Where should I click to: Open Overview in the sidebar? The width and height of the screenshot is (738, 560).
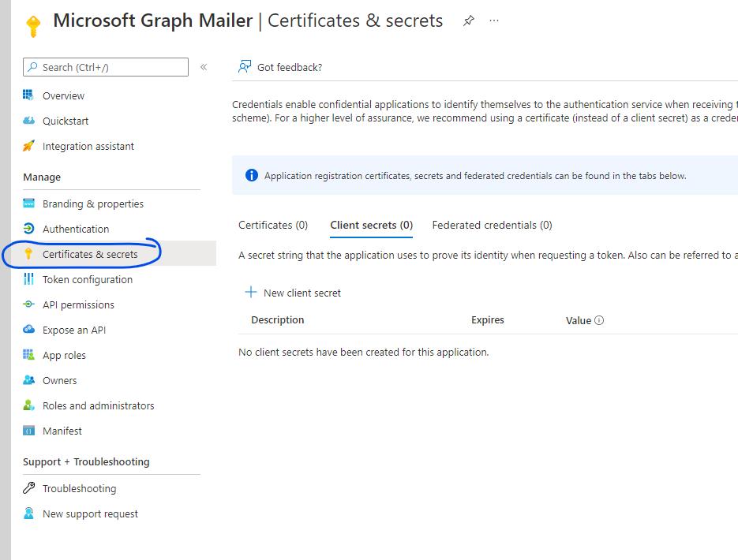click(x=63, y=95)
